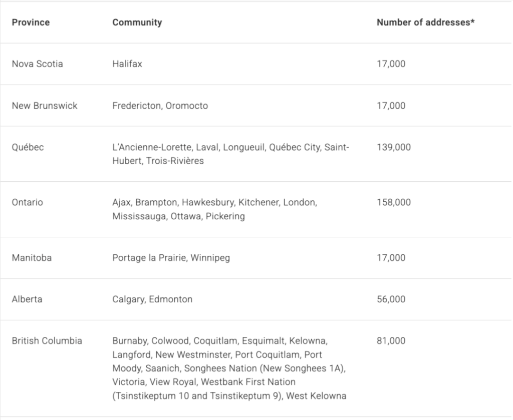This screenshot has width=513, height=420.
Task: Click the New Brunswick row label
Action: pos(45,106)
